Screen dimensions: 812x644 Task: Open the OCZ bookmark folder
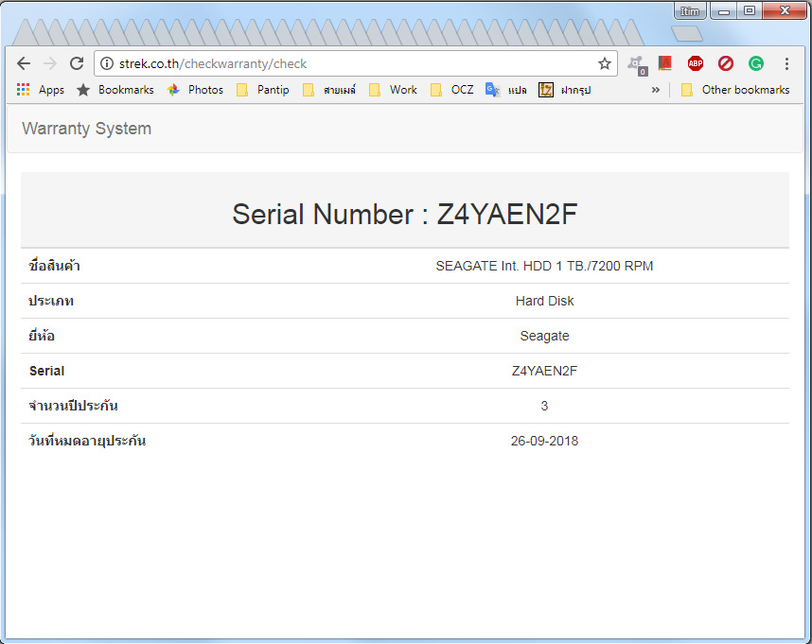click(452, 90)
